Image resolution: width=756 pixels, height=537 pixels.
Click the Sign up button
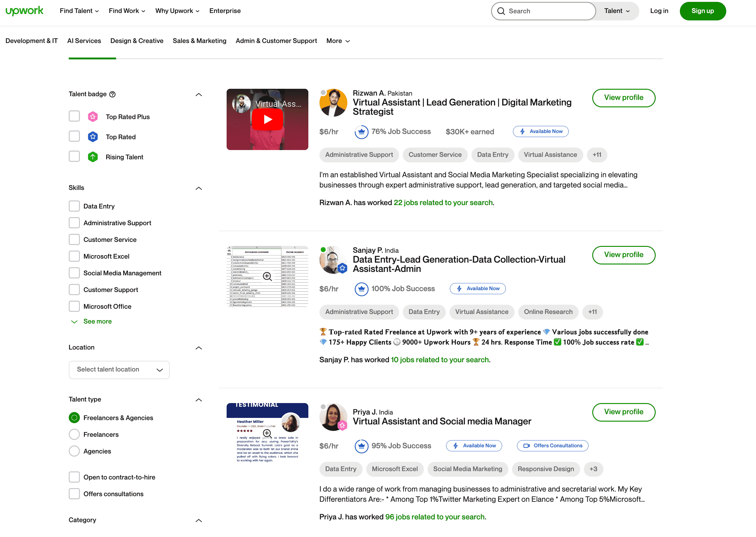click(x=703, y=11)
